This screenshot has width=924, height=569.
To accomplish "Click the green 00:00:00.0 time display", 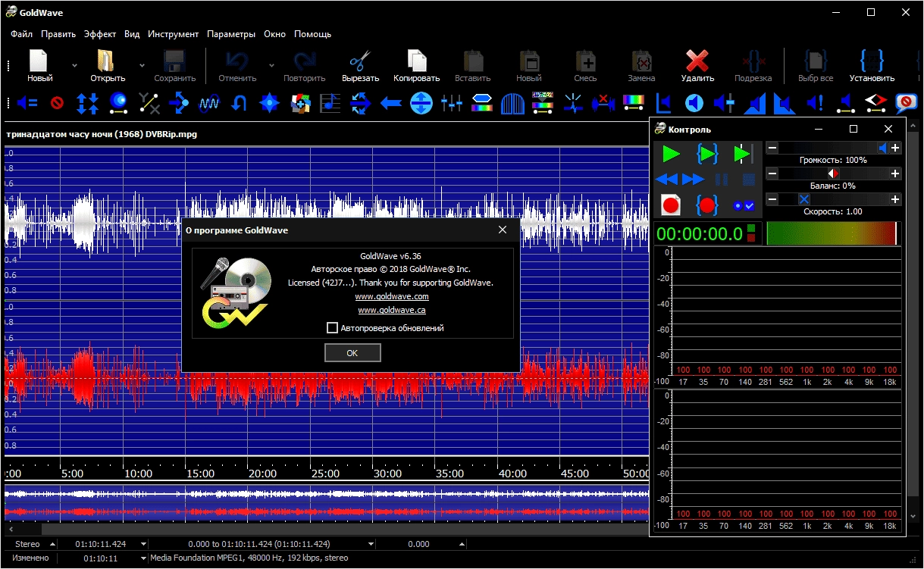I will pos(700,234).
